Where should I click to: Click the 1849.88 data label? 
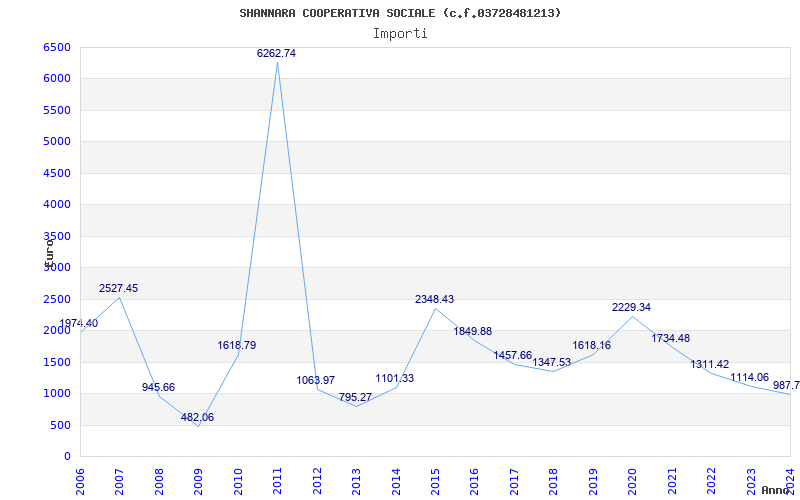point(473,331)
